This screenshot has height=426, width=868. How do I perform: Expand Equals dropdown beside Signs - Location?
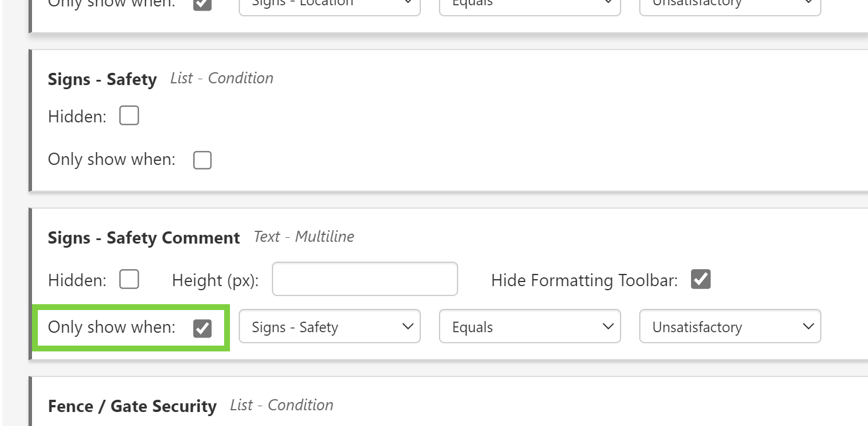tap(530, 4)
